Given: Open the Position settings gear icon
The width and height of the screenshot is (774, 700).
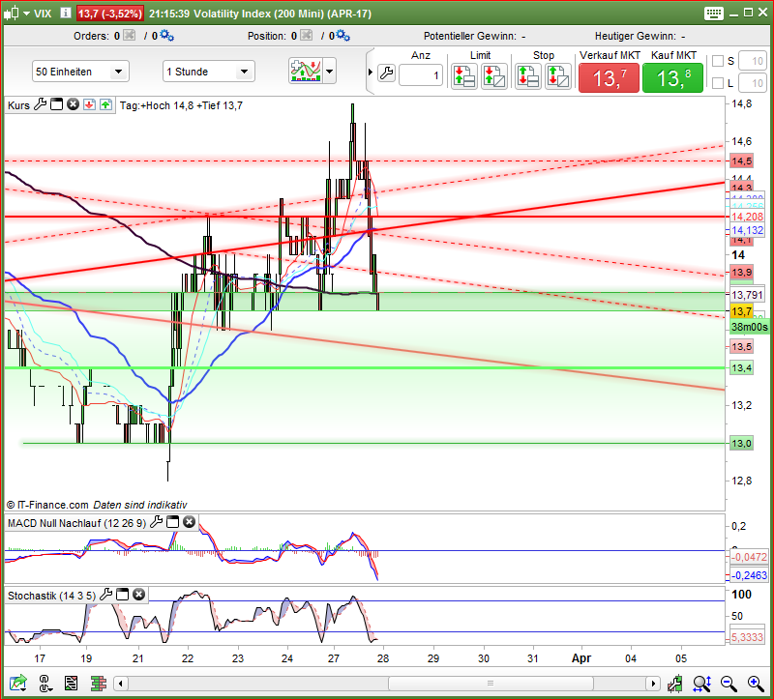Looking at the screenshot, I should (x=343, y=35).
